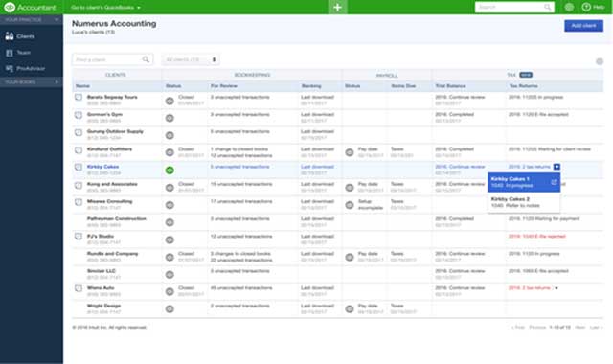Click Smolak LLC bookkeeping status icon
The height and width of the screenshot is (364, 613).
170,275
